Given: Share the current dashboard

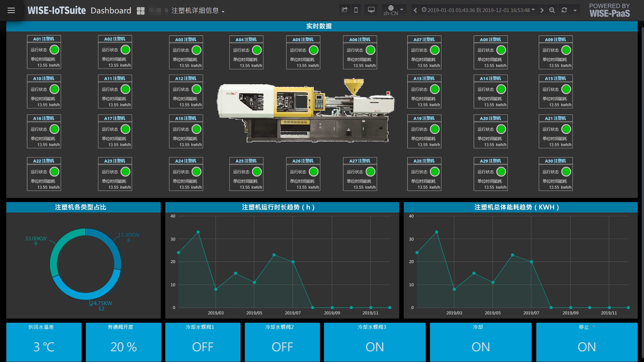Looking at the screenshot, I should click(344, 10).
